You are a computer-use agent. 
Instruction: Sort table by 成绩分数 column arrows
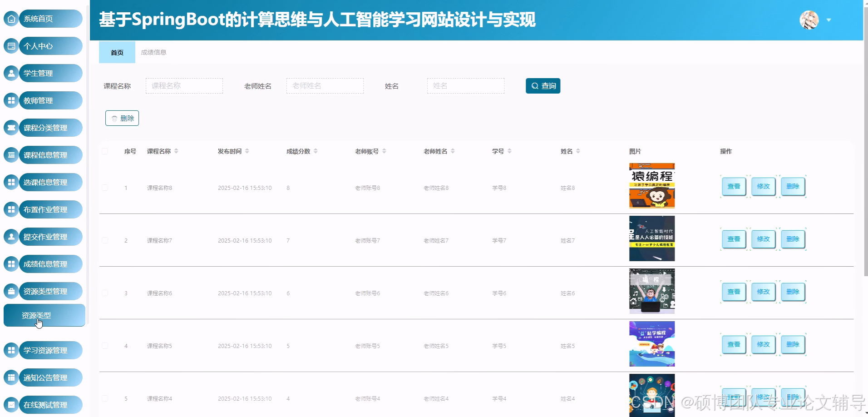[x=316, y=151]
